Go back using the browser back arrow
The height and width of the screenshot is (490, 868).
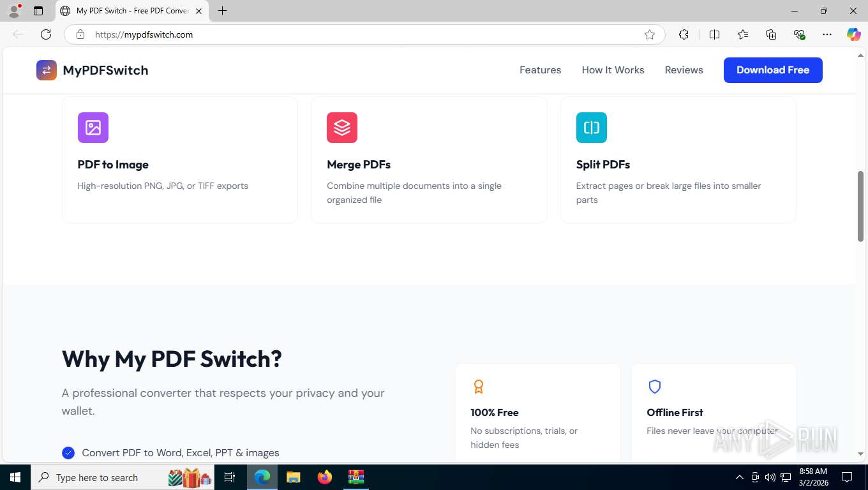pos(18,34)
